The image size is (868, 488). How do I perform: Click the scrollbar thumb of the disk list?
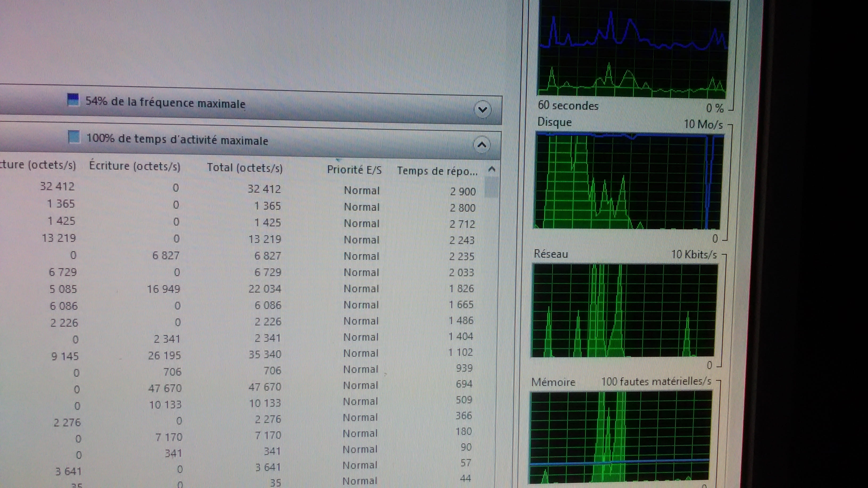click(491, 187)
